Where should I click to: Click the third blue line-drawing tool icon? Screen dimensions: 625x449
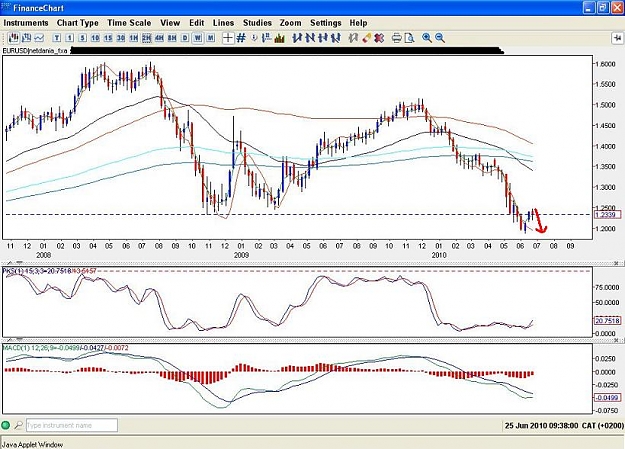point(323,38)
